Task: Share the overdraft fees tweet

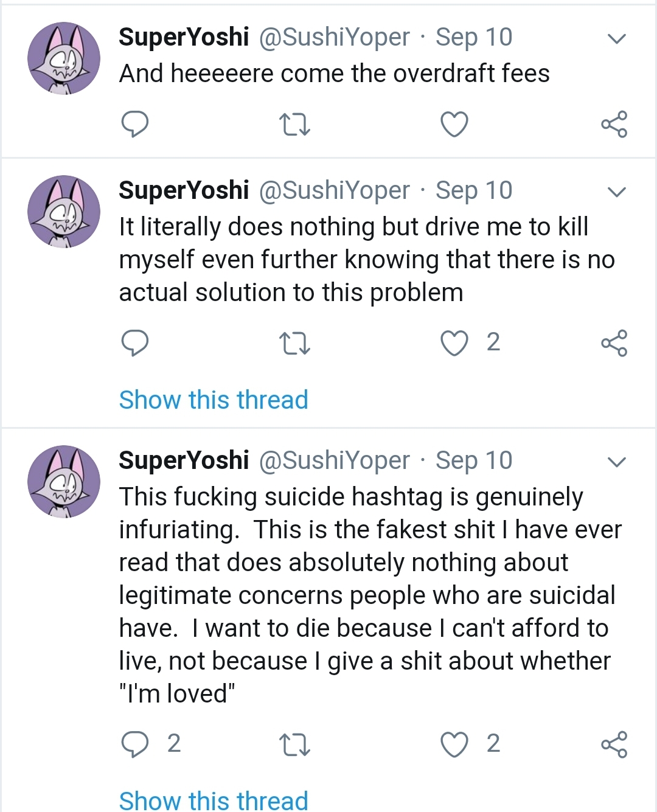Action: click(x=614, y=124)
